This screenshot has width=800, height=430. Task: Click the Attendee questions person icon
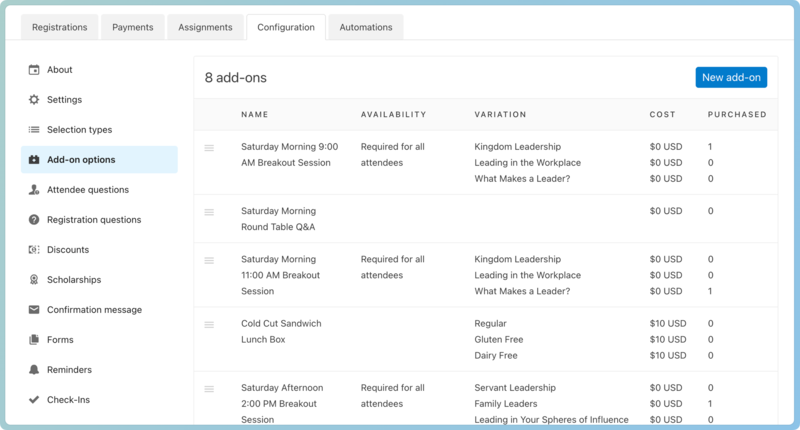[34, 190]
